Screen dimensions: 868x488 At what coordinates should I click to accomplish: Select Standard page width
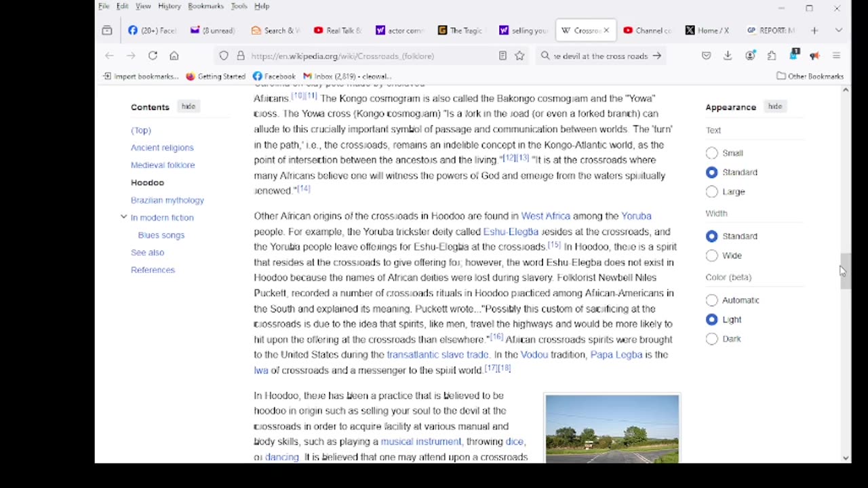pos(711,236)
